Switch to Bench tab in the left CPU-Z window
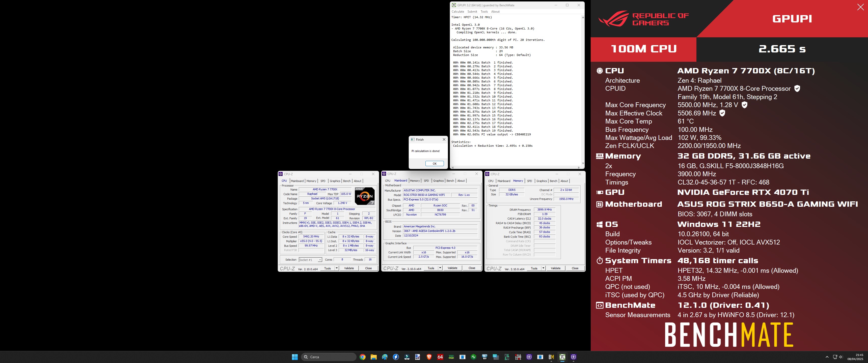Image resolution: width=868 pixels, height=363 pixels. [347, 181]
